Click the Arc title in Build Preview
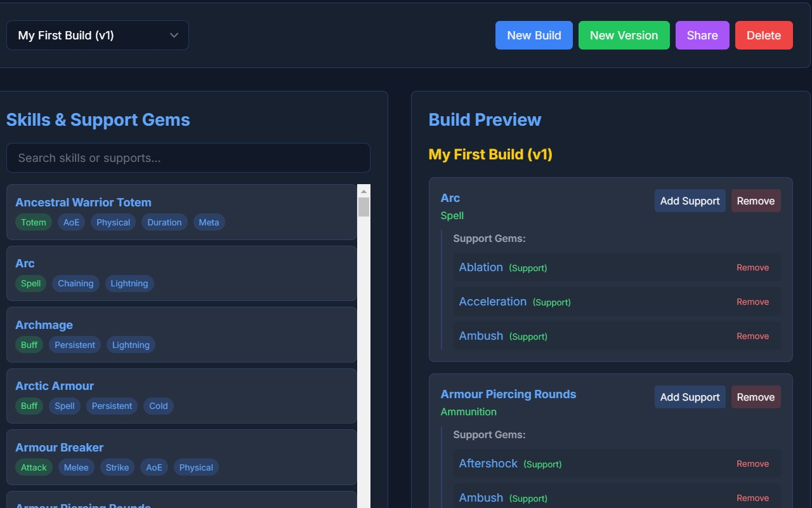 450,198
